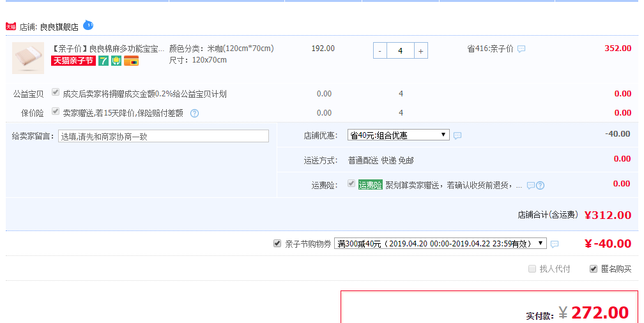Screen dimensions: 644x323
Task: Uncheck the 亲子节购物券 checkbox
Action: [277, 243]
